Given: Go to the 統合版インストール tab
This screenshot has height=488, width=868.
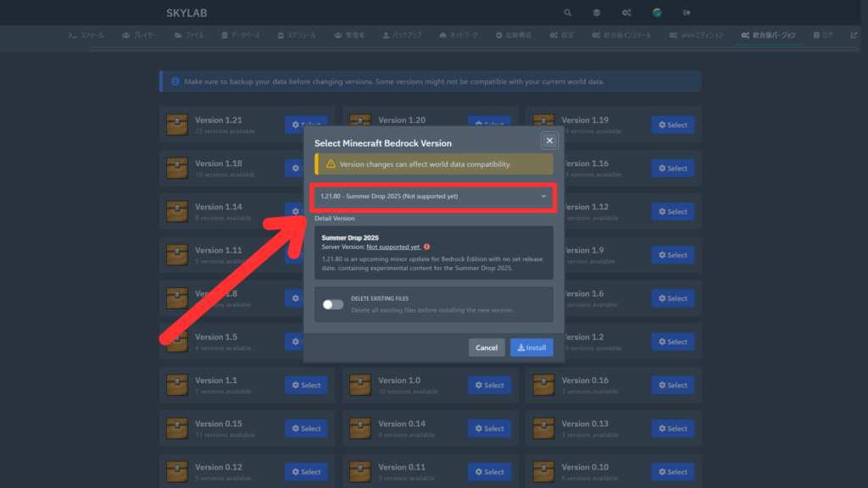Looking at the screenshot, I should click(621, 35).
